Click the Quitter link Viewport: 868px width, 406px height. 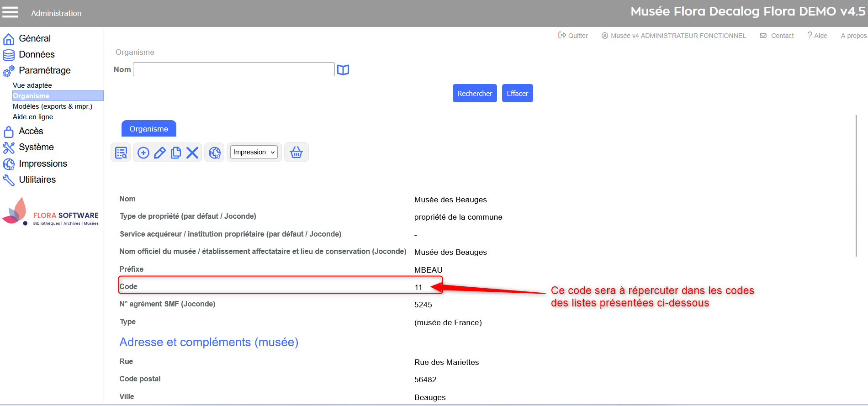(x=573, y=36)
